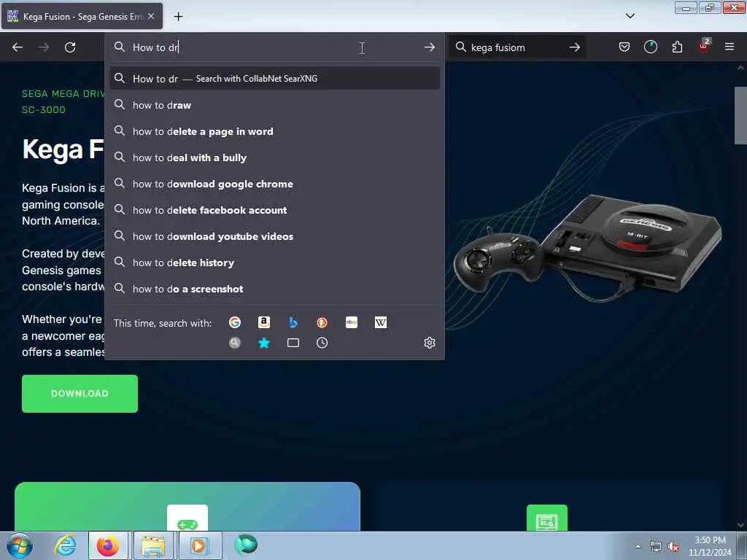Choose suggestion 'how to delete a page in word'
747x560 pixels.
[x=275, y=131]
